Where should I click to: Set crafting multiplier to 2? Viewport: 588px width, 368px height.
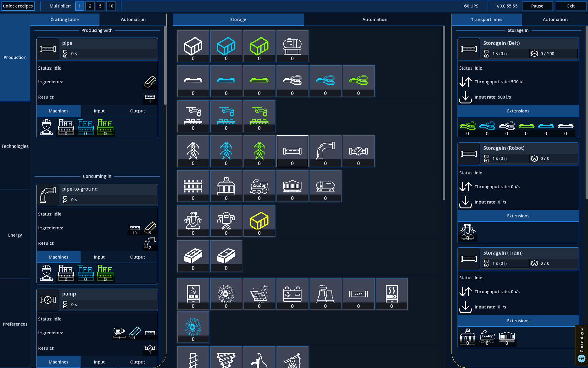(x=90, y=6)
